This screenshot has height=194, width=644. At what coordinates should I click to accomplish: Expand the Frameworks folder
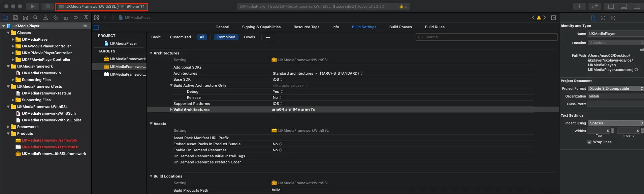pos(8,127)
